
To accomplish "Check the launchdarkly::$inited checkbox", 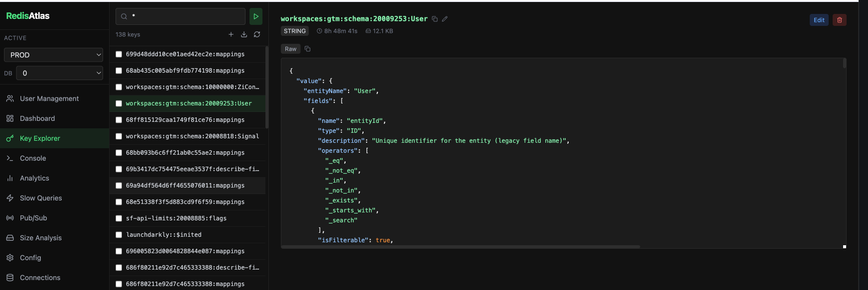I will click(119, 235).
